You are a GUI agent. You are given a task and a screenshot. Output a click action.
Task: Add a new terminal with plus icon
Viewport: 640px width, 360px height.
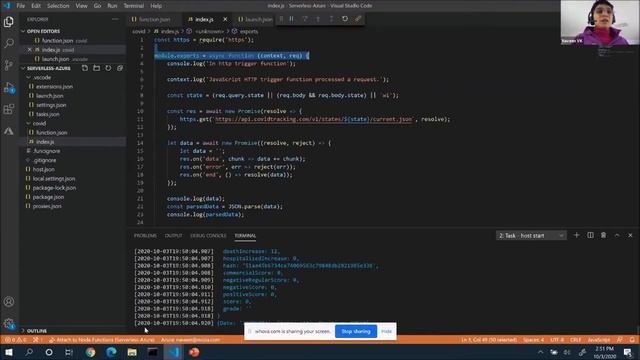[576, 236]
